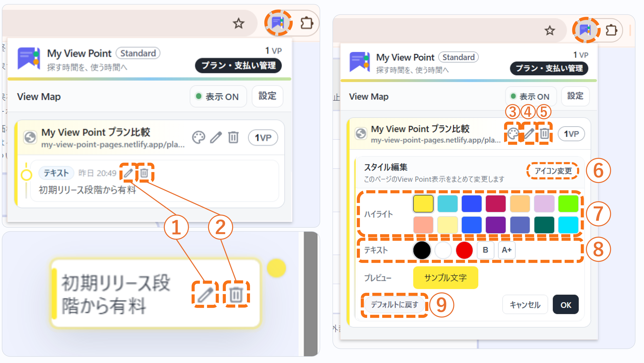Click note text 初期リリース段階から有料 in left popup
Screen dimensions: 644x363
click(x=87, y=190)
